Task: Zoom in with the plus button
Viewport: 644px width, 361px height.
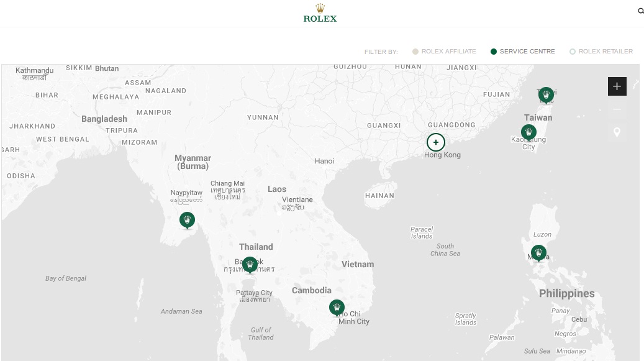Action: coord(617,86)
